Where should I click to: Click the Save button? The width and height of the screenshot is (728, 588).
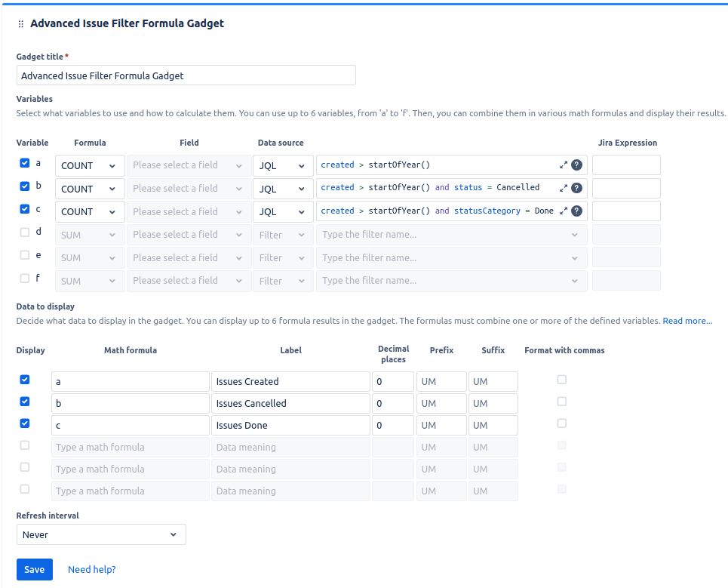coord(35,569)
